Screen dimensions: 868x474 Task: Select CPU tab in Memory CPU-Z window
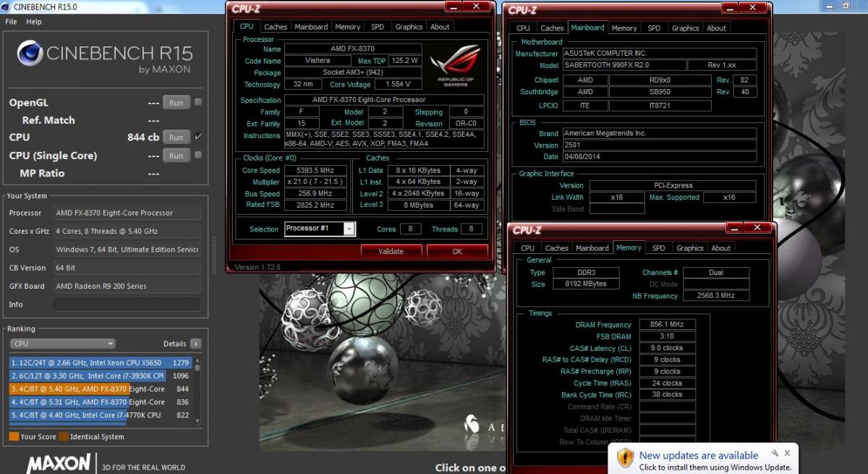click(x=528, y=248)
